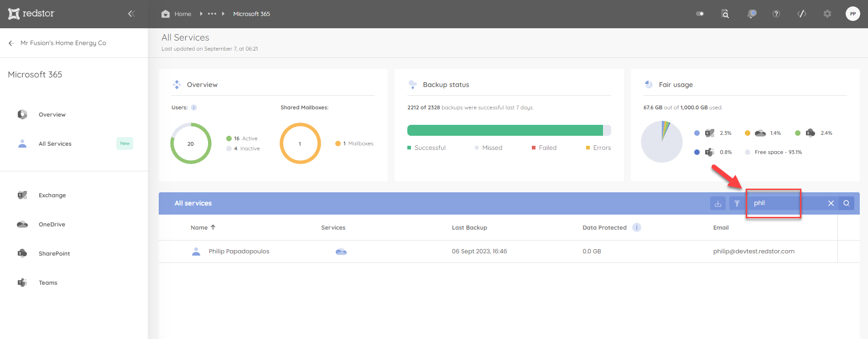
Task: Open Overview in the sidebar
Action: tap(52, 114)
